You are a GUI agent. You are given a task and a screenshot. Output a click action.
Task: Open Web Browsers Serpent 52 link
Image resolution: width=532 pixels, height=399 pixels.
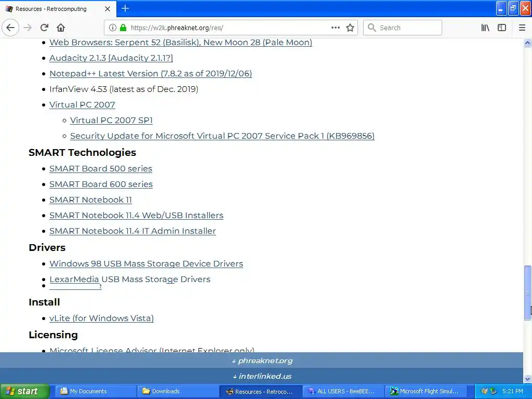(180, 43)
